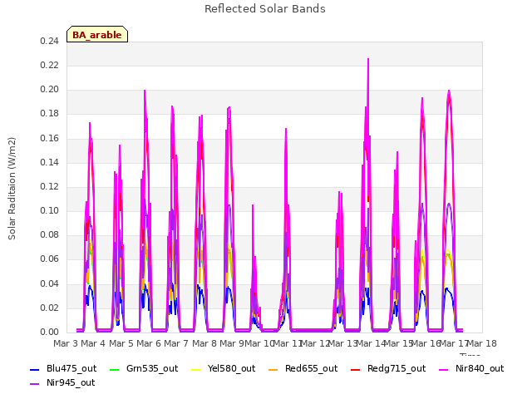The image size is (532, 399).
Task: Click the Nir840 peak reaching 0.20 on Mar 17
Action: click(449, 91)
